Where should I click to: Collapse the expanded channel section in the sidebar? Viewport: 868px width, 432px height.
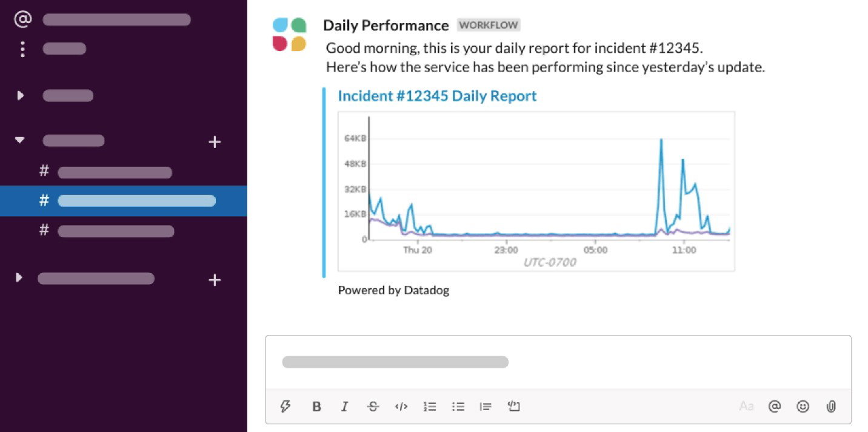tap(19, 140)
